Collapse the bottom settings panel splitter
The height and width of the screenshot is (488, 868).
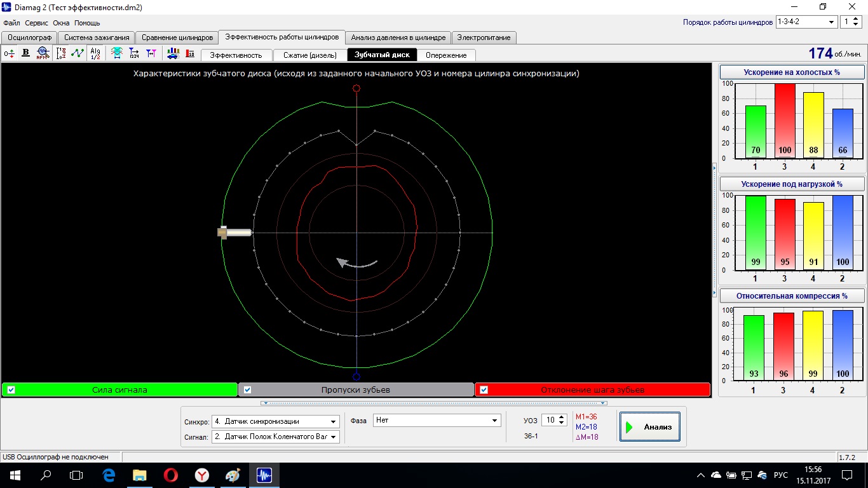pyautogui.click(x=434, y=403)
